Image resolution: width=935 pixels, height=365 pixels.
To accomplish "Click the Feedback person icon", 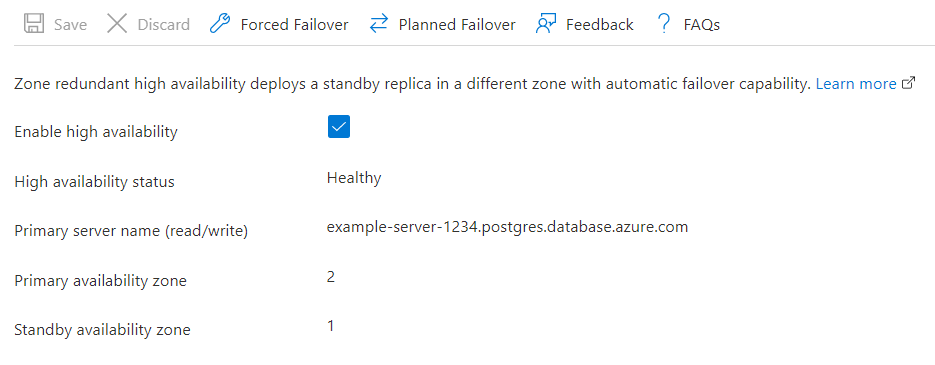I will (546, 24).
